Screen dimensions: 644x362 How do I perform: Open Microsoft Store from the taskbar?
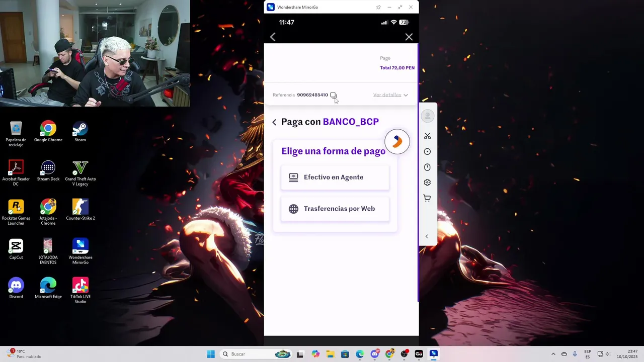click(345, 354)
